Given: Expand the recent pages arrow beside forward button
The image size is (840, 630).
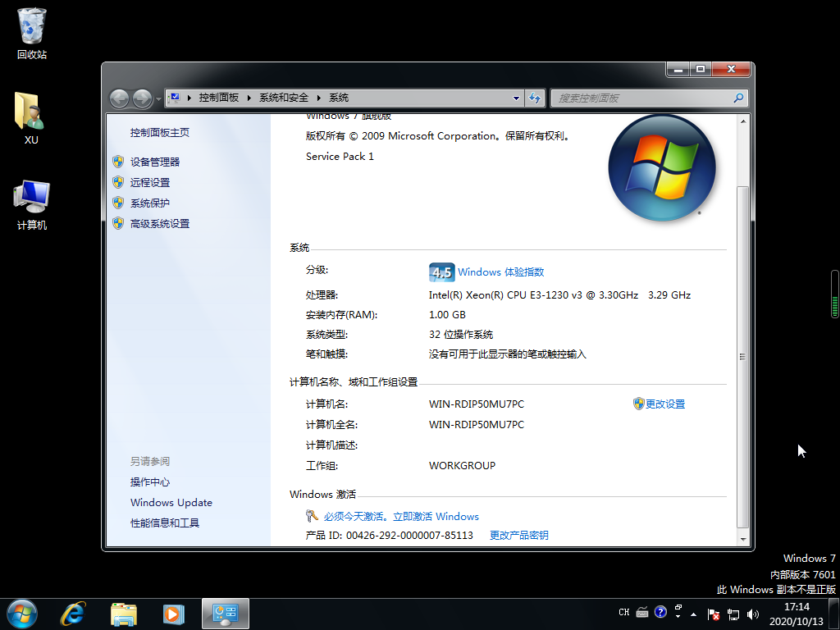Looking at the screenshot, I should 158,98.
